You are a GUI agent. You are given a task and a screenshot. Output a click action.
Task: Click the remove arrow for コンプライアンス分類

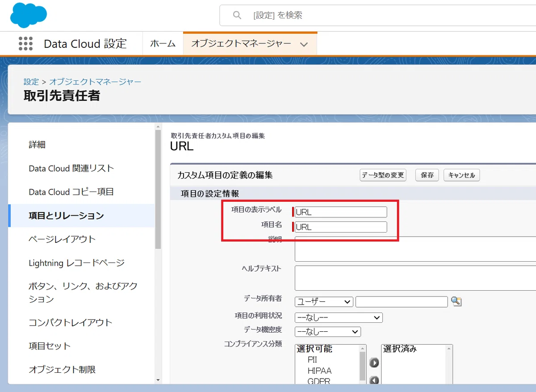[x=374, y=380]
